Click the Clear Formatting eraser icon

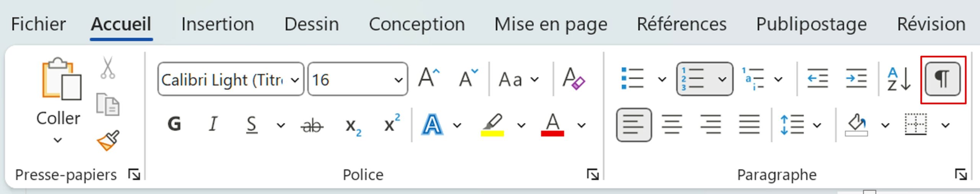[x=573, y=79]
